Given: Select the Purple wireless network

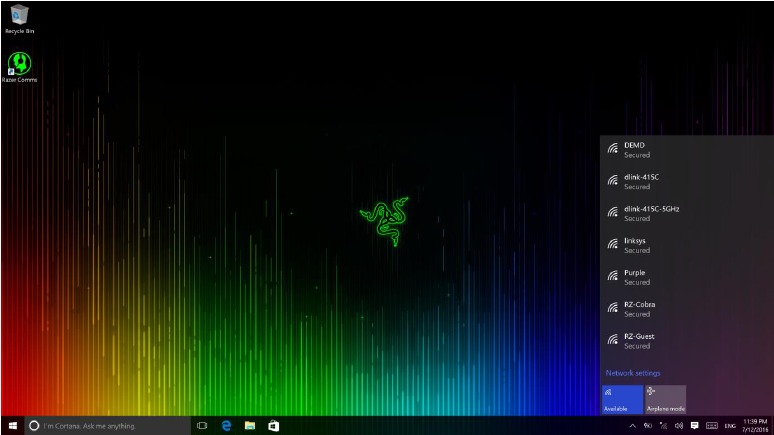Looking at the screenshot, I should [687, 277].
